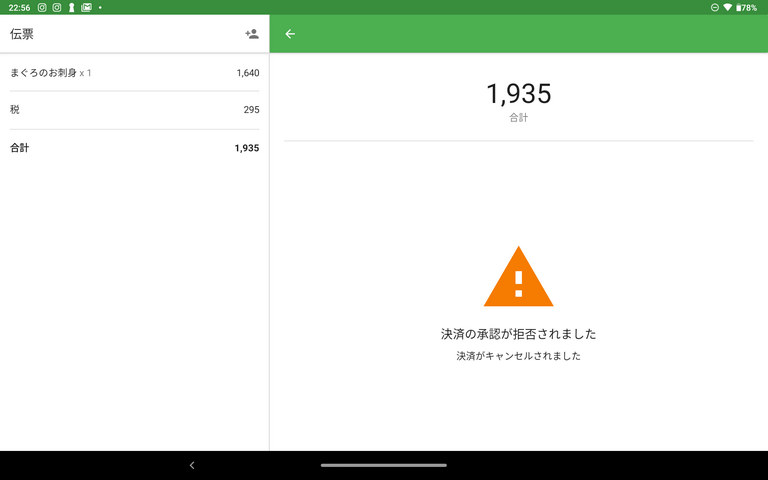
Task: Tap the Wi-Fi icon in status bar
Action: pyautogui.click(x=727, y=7)
